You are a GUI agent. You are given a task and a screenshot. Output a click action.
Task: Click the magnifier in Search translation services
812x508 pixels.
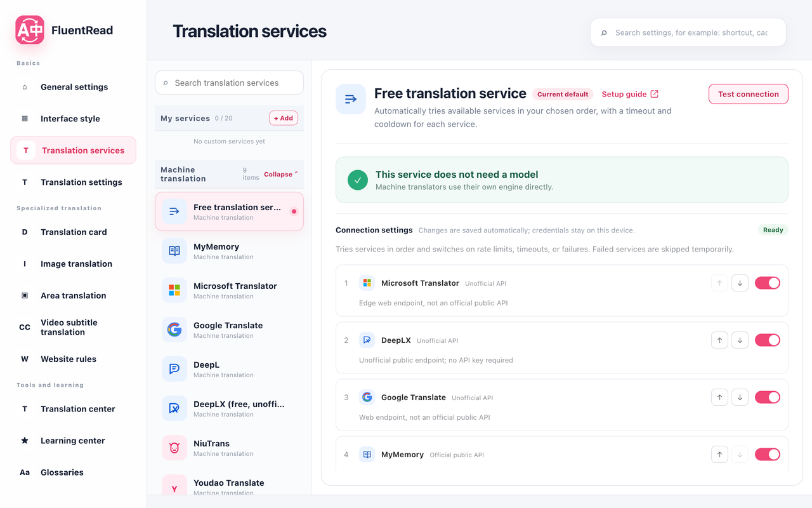click(x=166, y=83)
